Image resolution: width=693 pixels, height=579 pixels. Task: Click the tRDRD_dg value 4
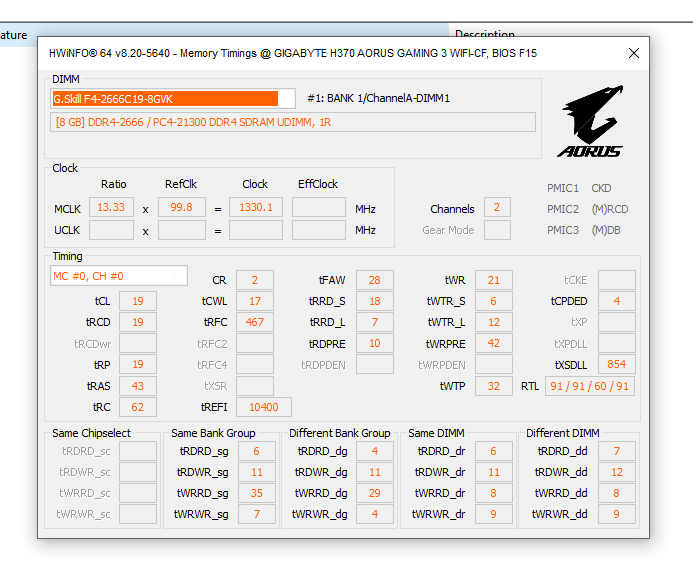click(375, 451)
